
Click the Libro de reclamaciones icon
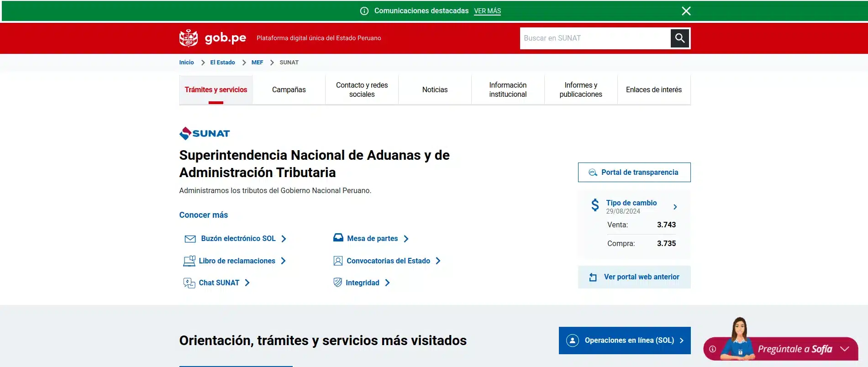coord(189,261)
